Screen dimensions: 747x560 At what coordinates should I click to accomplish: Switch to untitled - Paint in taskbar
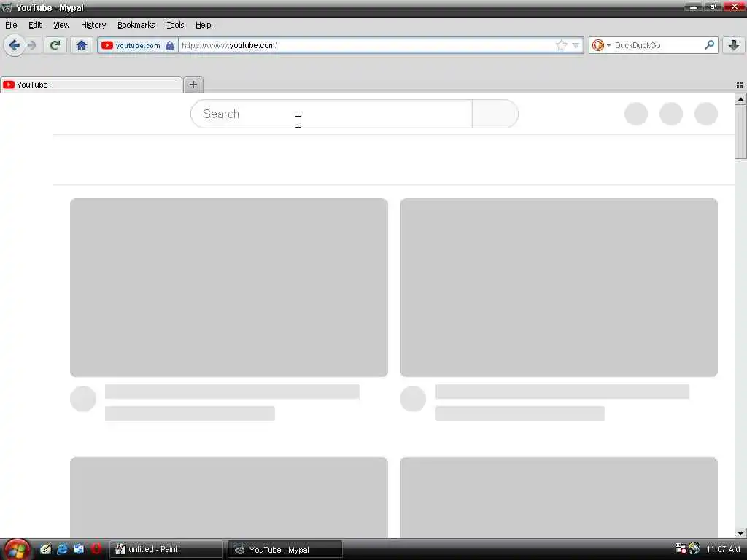pyautogui.click(x=166, y=549)
